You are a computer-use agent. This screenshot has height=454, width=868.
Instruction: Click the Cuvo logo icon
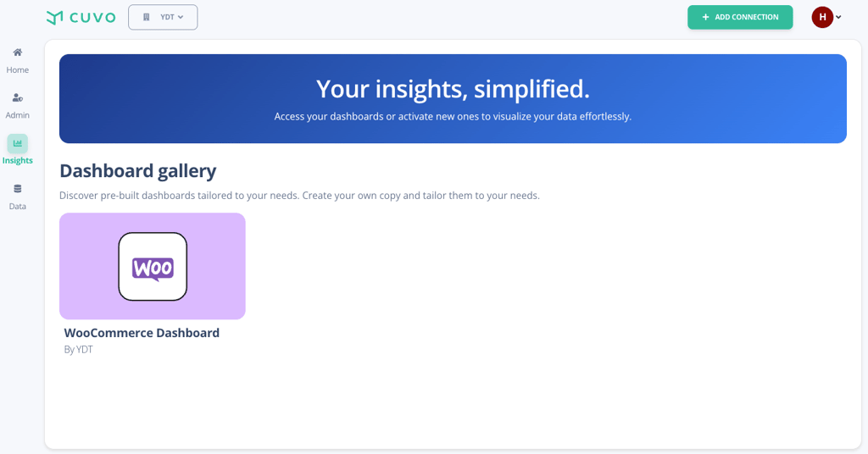(55, 17)
